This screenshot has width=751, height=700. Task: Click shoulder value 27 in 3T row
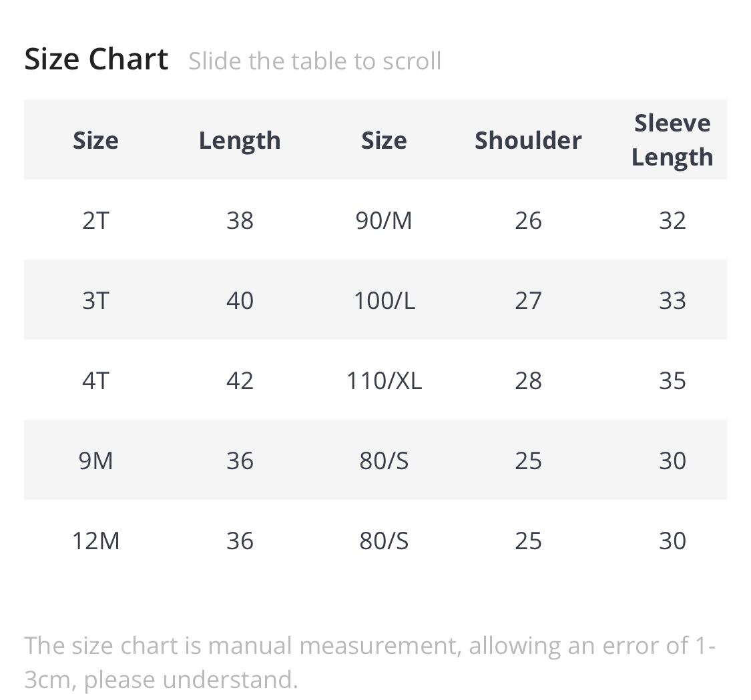pos(528,300)
